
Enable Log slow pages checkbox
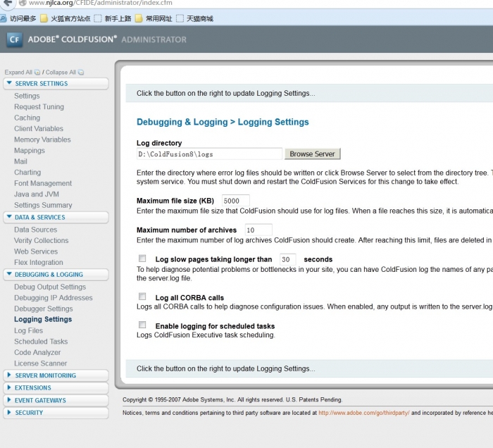coord(142,259)
